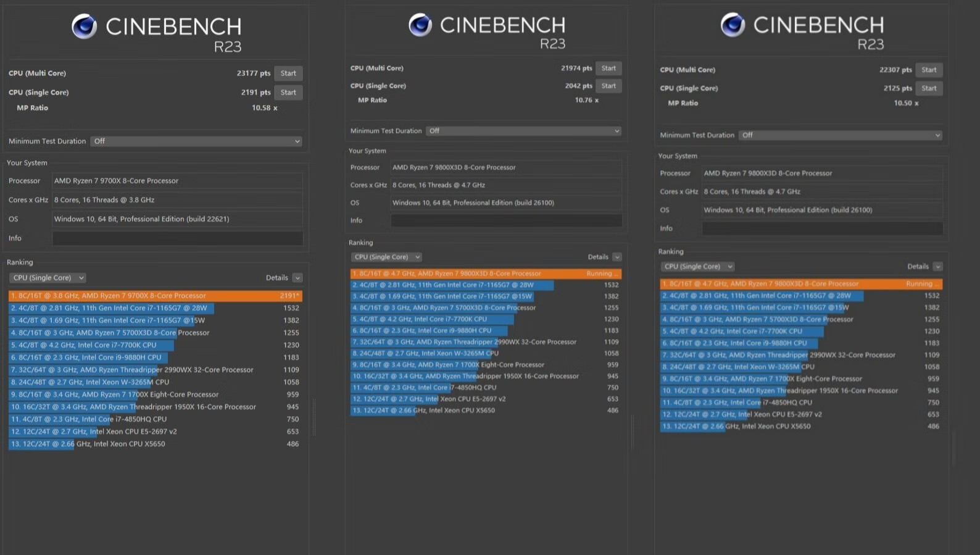This screenshot has width=980, height=555.
Task: Select i7-4850HQ row in right window
Action: click(x=801, y=403)
